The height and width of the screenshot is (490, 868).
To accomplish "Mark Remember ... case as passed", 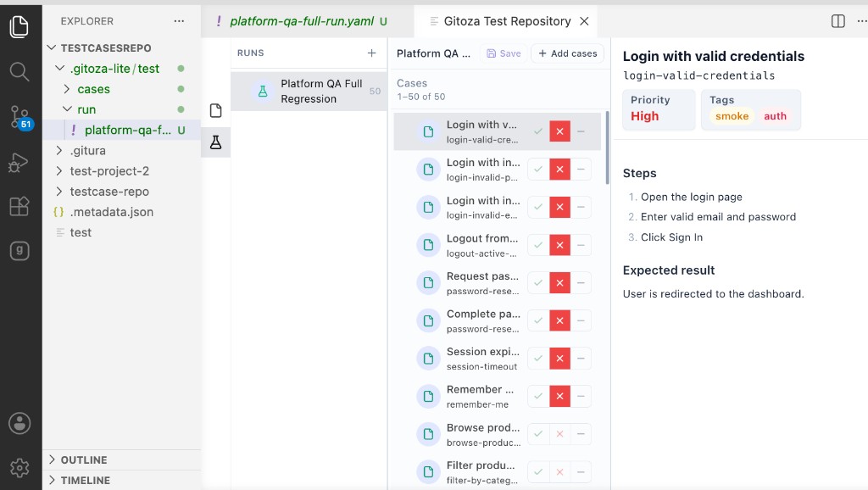I will [538, 396].
